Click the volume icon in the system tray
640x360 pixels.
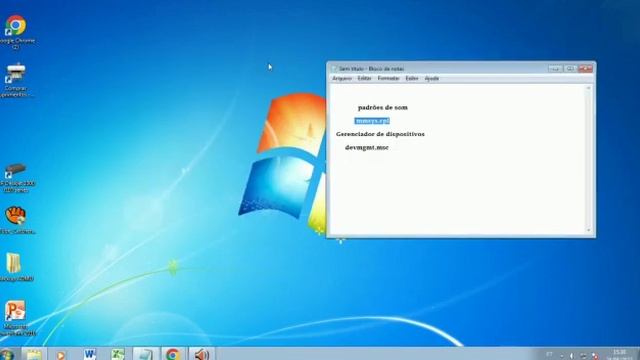coord(571,356)
